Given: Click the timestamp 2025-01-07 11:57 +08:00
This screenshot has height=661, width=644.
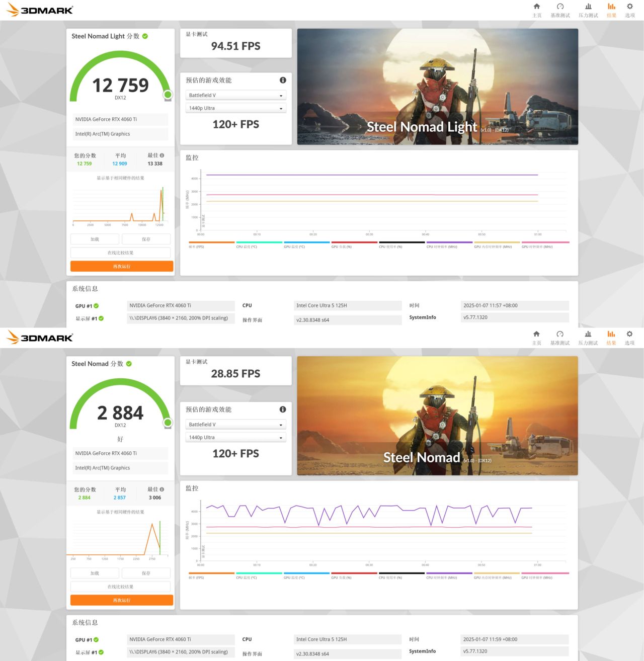Looking at the screenshot, I should 491,306.
